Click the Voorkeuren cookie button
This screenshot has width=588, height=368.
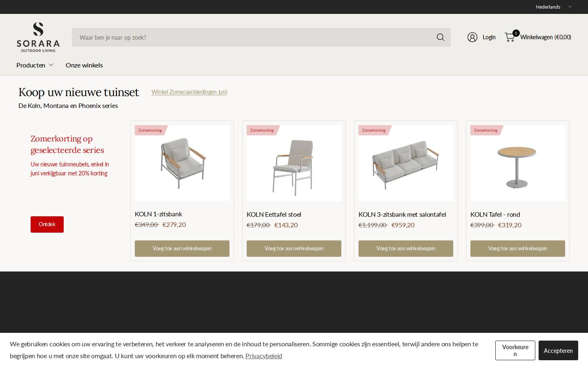click(515, 350)
